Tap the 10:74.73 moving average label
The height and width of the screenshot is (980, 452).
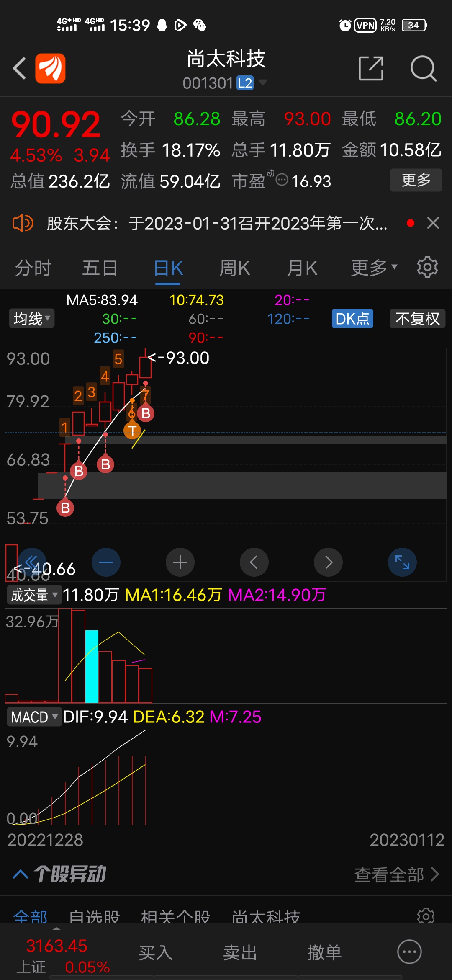(197, 300)
